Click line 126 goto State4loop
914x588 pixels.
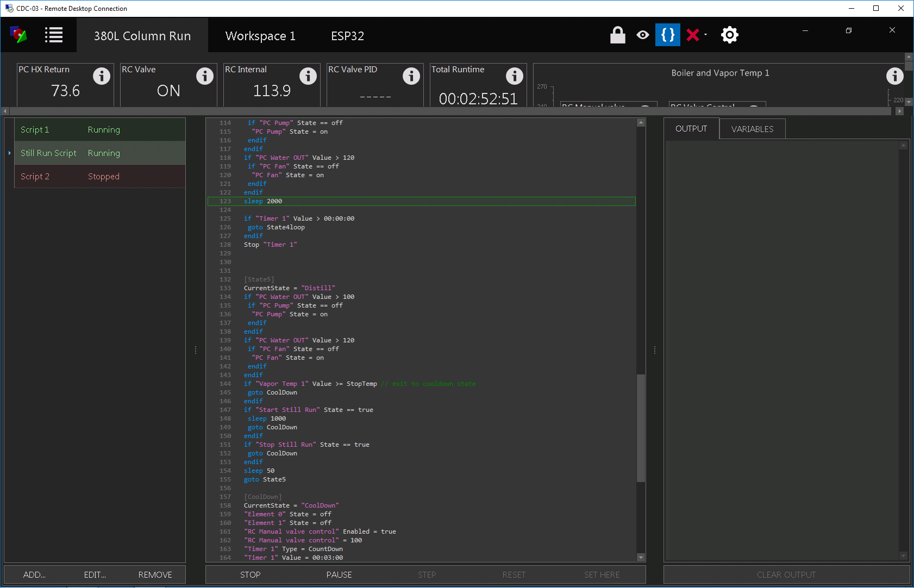[x=276, y=227]
